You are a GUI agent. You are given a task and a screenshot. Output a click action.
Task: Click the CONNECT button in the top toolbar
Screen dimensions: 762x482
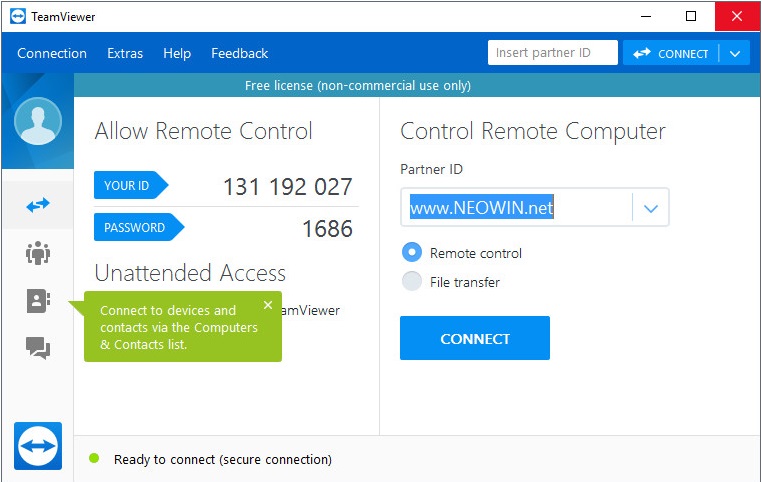click(671, 54)
